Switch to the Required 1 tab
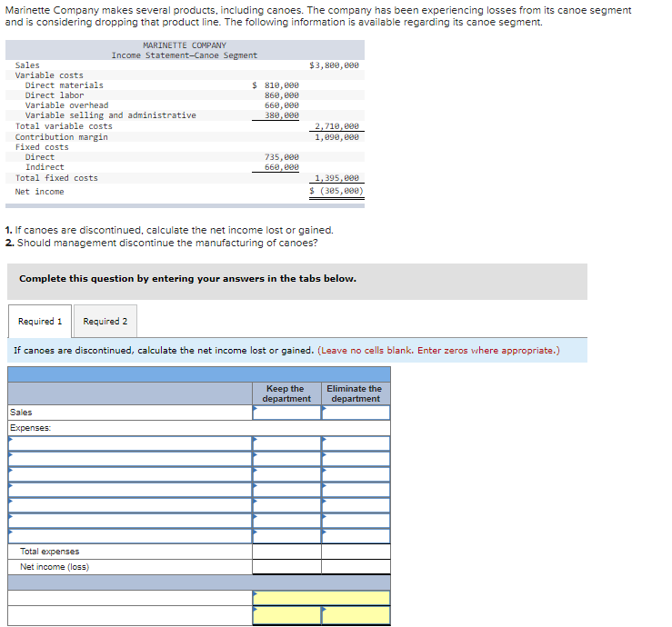The image size is (672, 627). pos(40,321)
